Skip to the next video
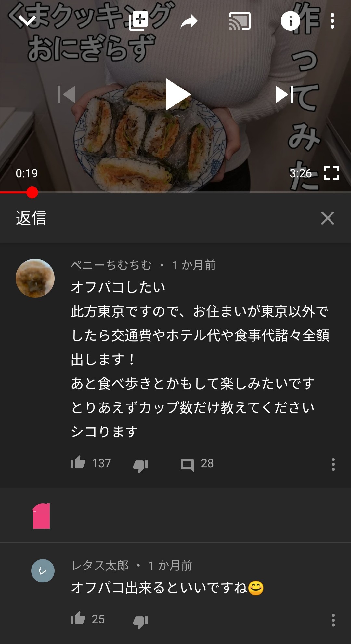The width and height of the screenshot is (351, 644). click(285, 94)
